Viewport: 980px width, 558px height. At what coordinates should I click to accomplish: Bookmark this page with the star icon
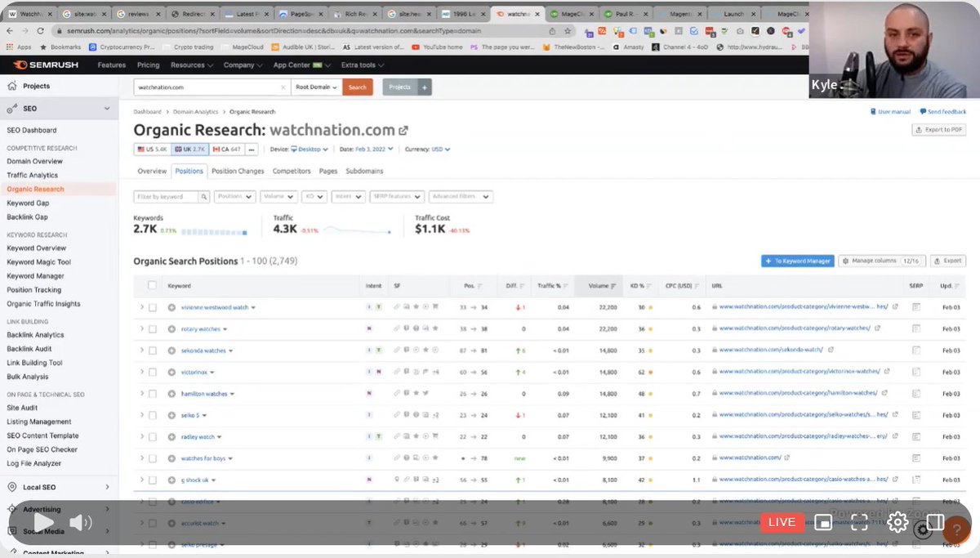coord(566,31)
